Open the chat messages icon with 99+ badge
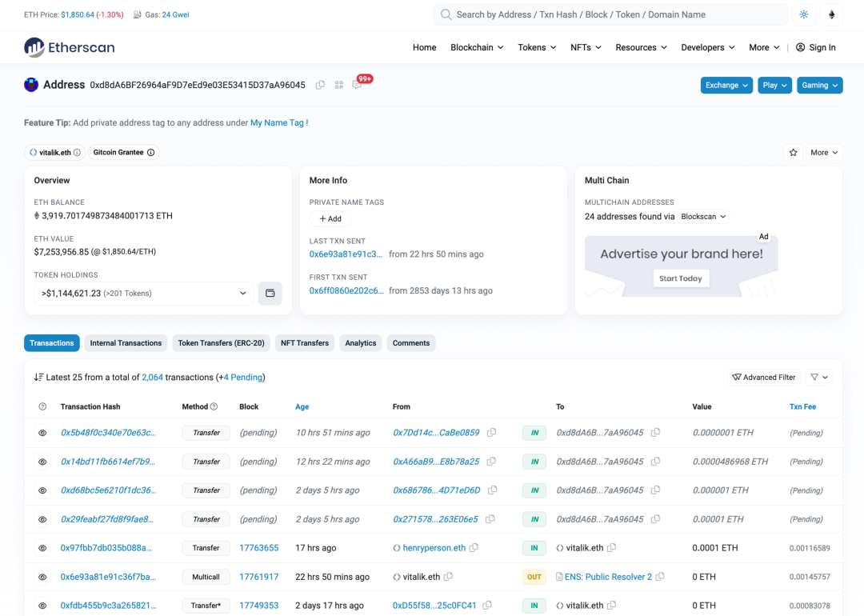This screenshot has width=864, height=616. tap(357, 85)
